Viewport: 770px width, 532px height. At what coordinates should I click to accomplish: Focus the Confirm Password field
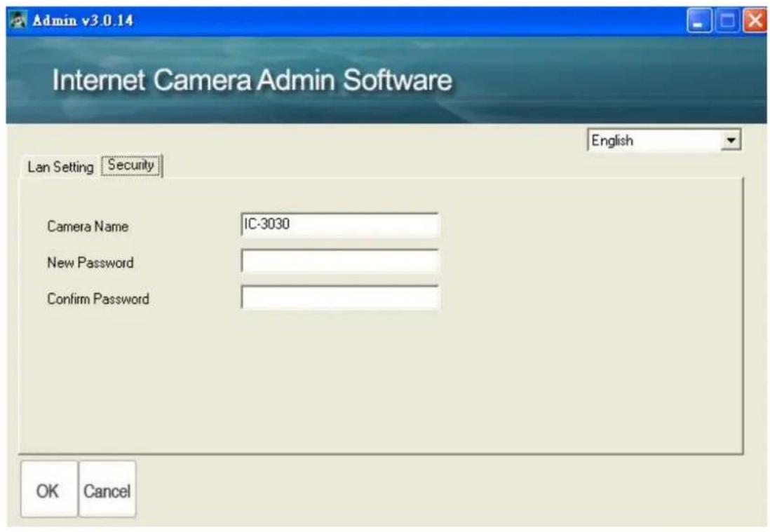340,297
